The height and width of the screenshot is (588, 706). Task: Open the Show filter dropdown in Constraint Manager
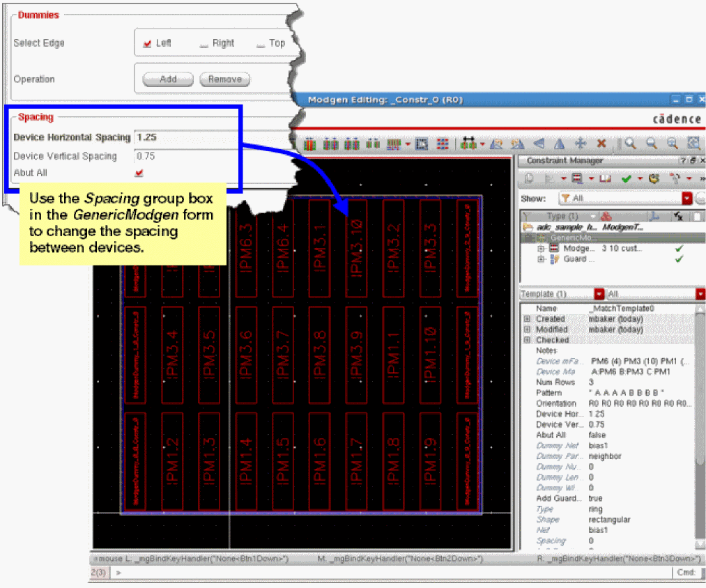point(687,199)
